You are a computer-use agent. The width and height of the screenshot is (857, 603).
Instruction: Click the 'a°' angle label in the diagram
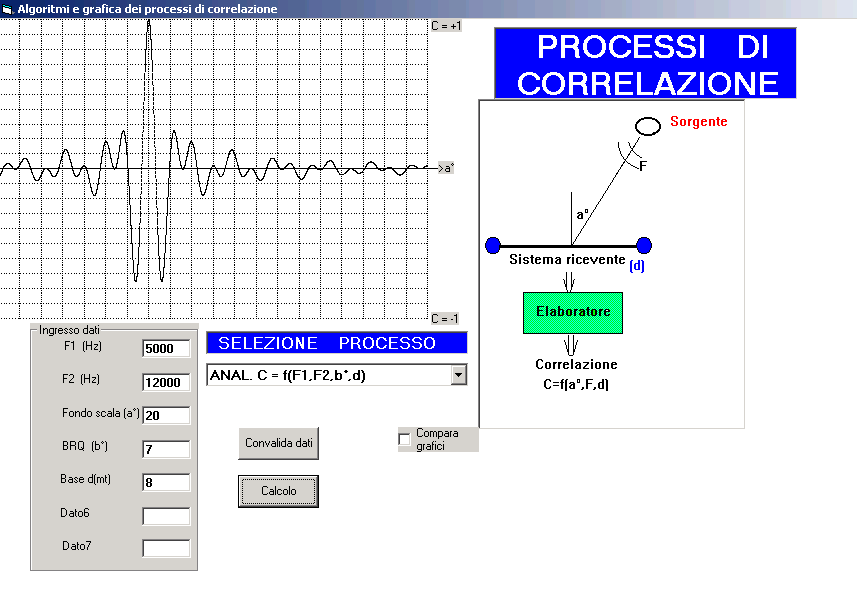pos(583,214)
